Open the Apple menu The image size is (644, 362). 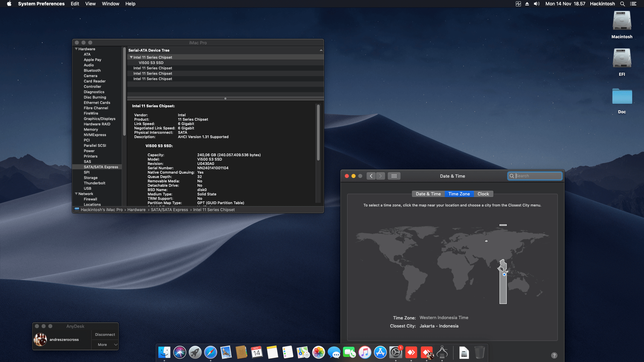pos(9,4)
